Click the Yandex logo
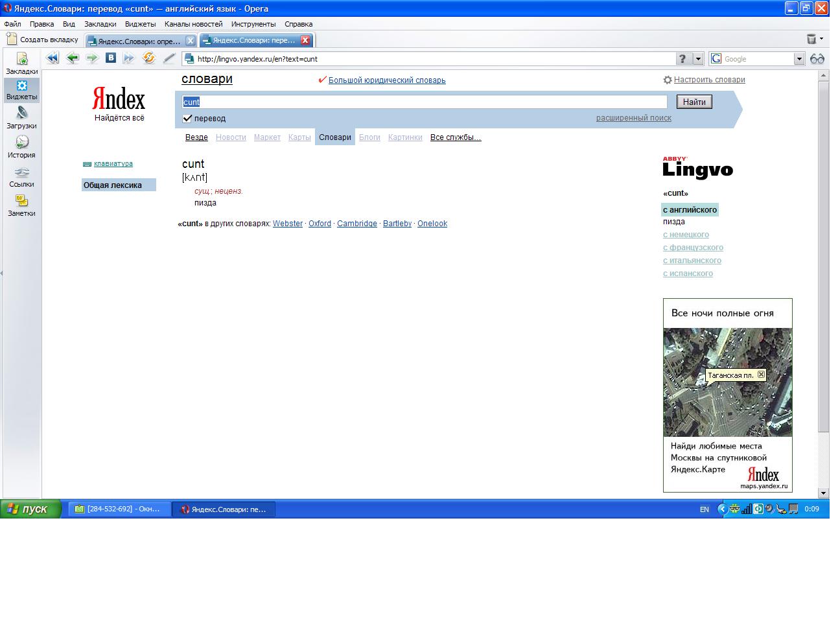840x630 pixels. tap(119, 99)
